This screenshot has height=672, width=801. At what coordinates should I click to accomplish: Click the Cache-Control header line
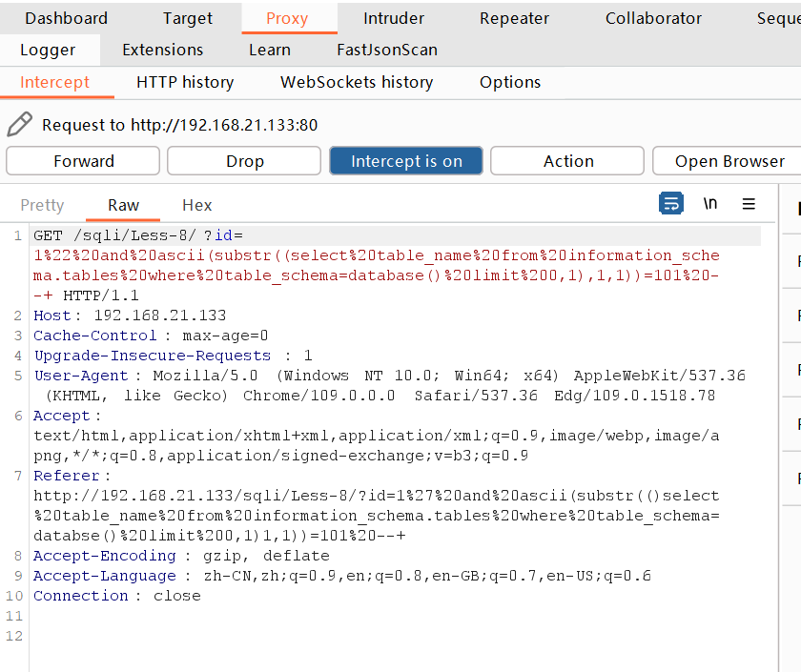(151, 336)
